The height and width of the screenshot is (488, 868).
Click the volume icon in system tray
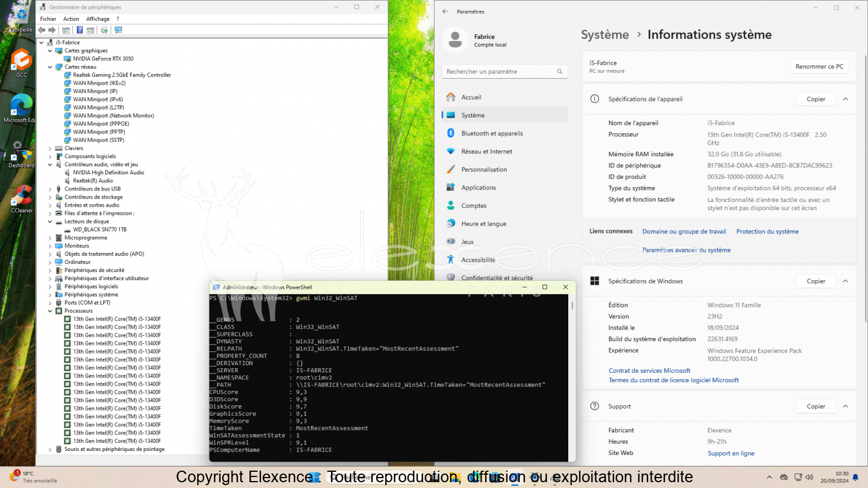tap(809, 477)
